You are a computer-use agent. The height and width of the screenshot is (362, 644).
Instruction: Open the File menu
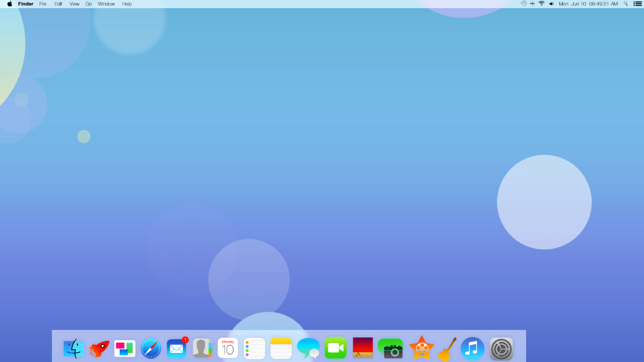click(43, 4)
